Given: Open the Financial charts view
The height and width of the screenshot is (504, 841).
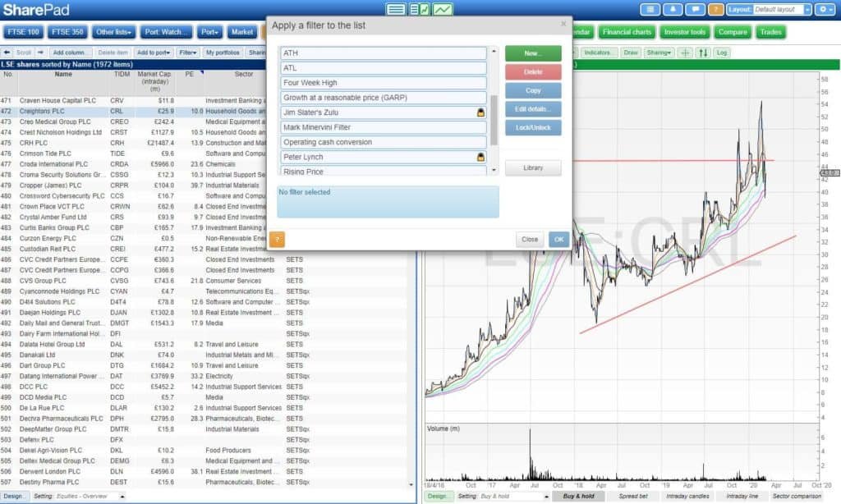Looking at the screenshot, I should pyautogui.click(x=627, y=32).
